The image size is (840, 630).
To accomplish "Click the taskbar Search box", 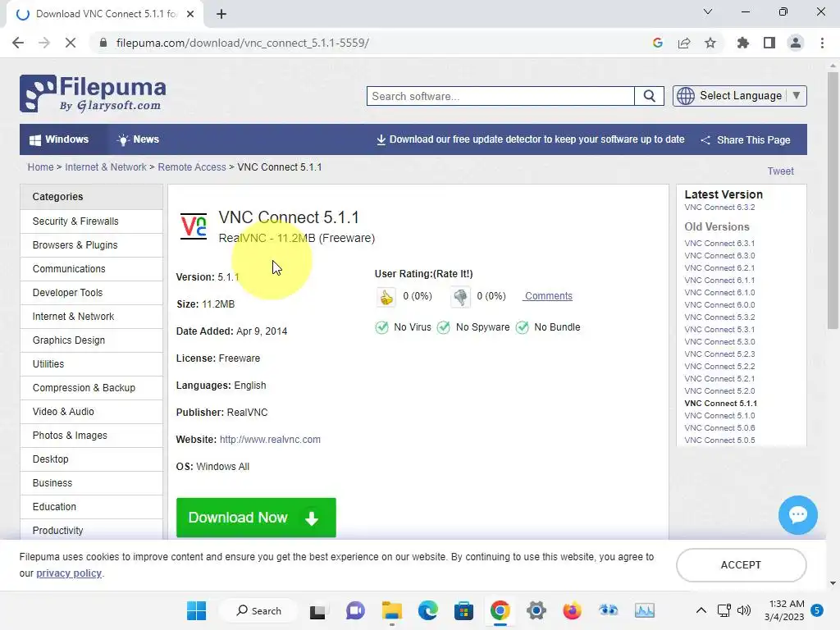I will 259,610.
